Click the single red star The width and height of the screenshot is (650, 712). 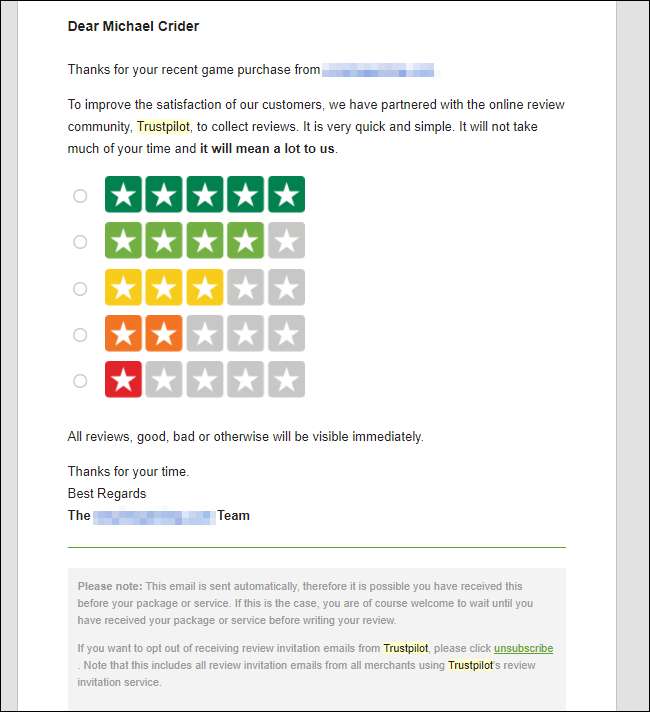[124, 380]
